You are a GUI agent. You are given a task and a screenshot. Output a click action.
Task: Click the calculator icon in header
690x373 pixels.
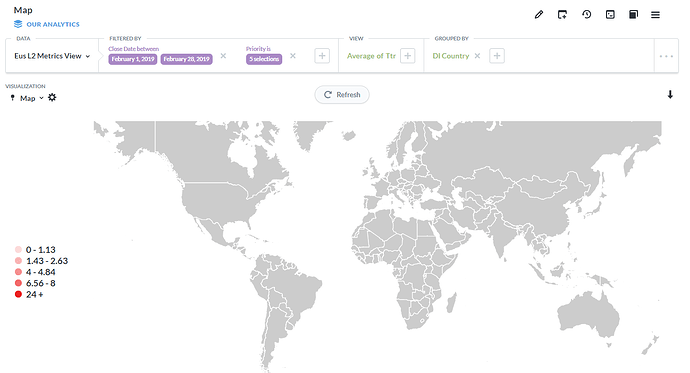633,15
